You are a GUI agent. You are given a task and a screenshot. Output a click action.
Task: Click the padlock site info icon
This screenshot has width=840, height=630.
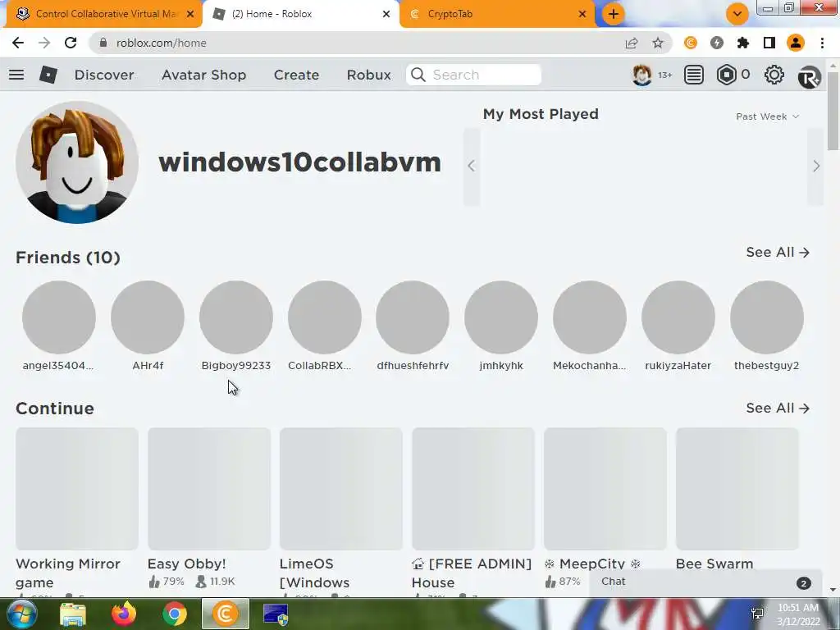point(103,43)
